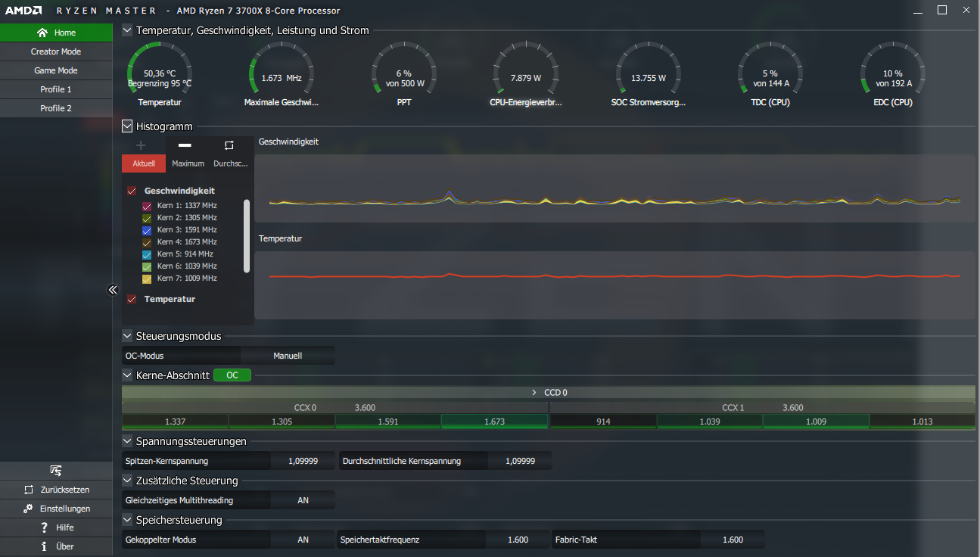
Task: Select the Aktuell histogram tab
Action: pyautogui.click(x=144, y=163)
